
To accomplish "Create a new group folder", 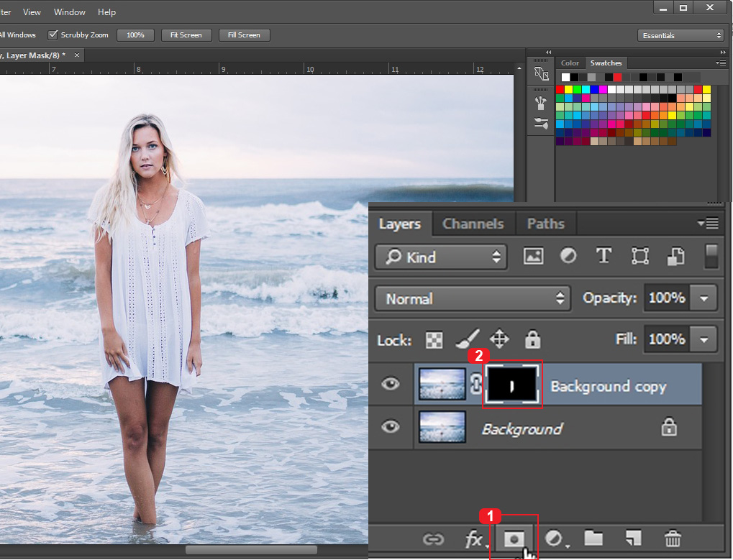I will pyautogui.click(x=593, y=538).
